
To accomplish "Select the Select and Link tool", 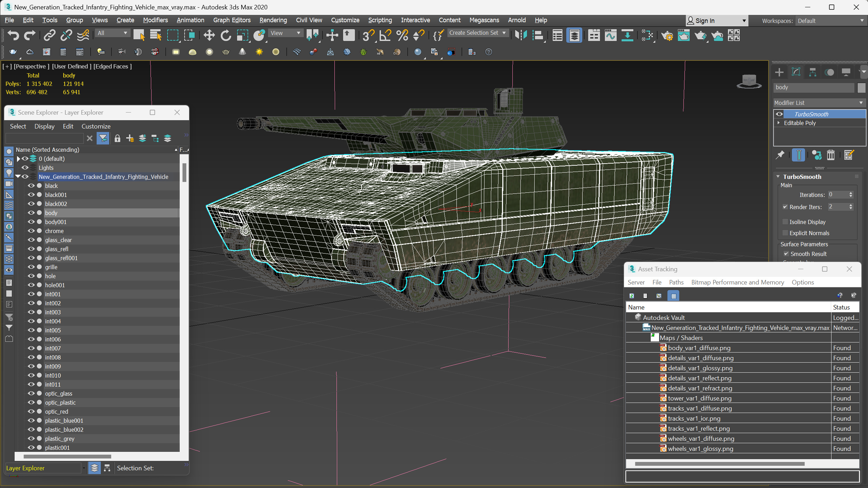I will (x=49, y=35).
